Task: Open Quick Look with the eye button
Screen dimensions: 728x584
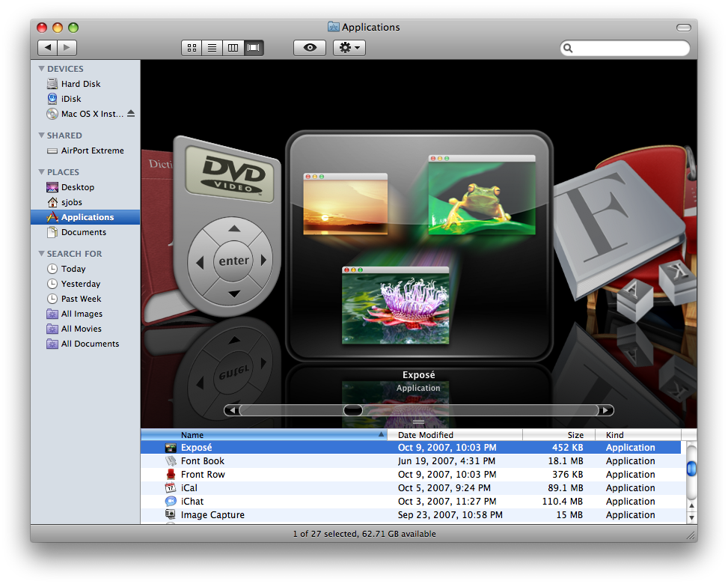Action: click(310, 48)
